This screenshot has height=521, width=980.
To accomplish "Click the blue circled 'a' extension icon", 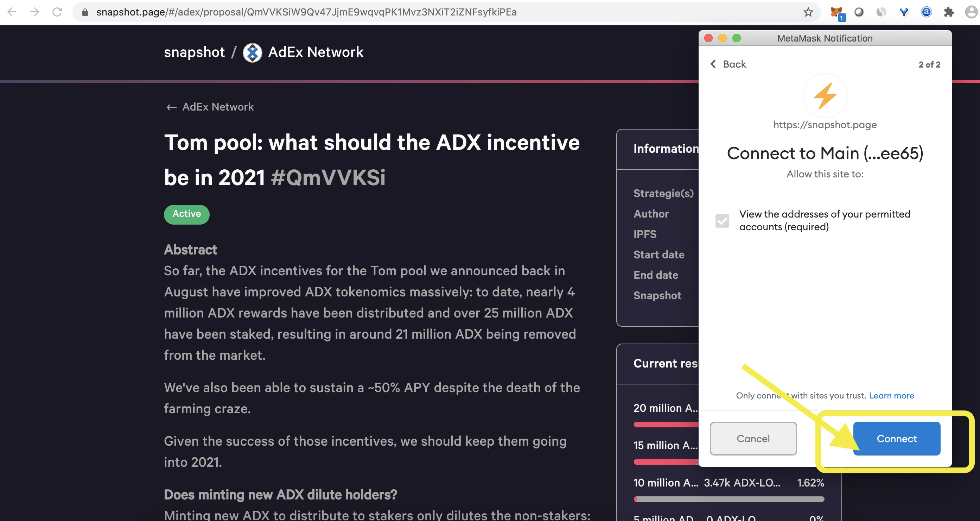I will pyautogui.click(x=927, y=12).
